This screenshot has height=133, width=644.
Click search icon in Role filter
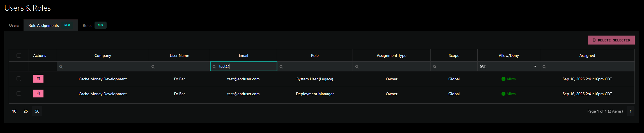pos(281,67)
